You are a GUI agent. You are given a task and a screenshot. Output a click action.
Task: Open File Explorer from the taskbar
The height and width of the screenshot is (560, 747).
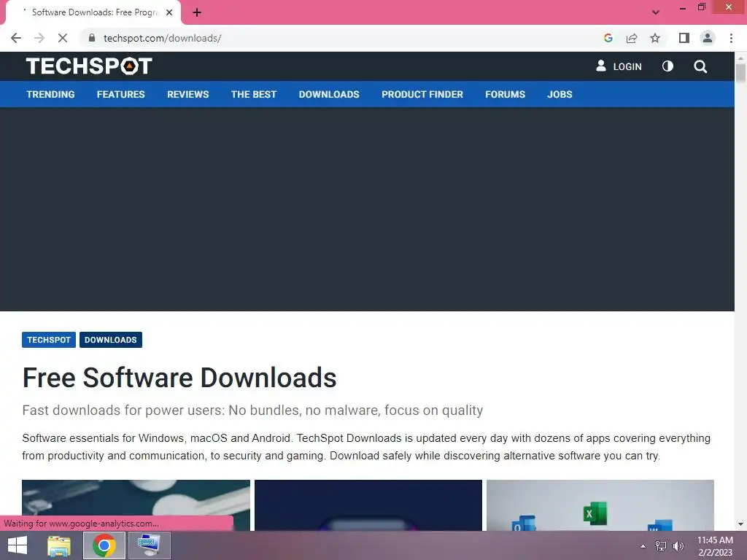tap(59, 545)
